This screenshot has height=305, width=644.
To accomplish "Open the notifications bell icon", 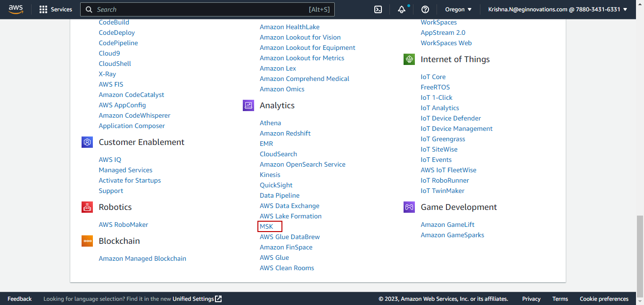I will [x=402, y=9].
